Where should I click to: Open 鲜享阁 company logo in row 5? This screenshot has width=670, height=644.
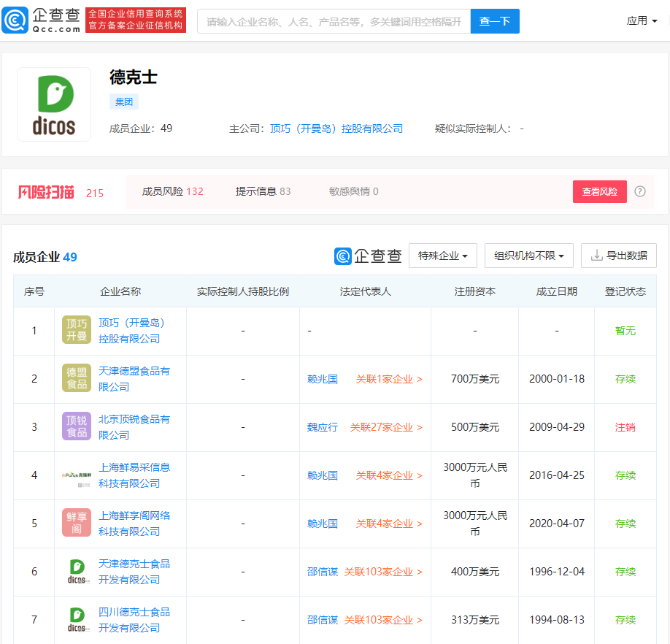(77, 523)
